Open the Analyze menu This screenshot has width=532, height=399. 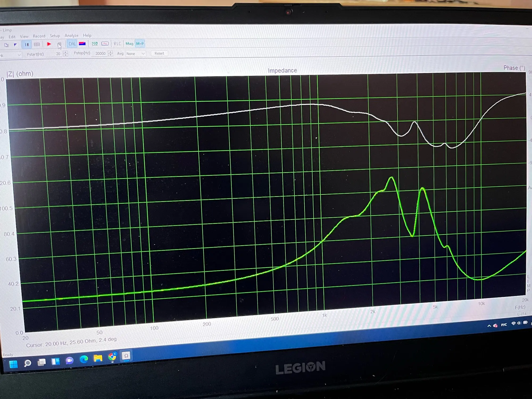[71, 35]
